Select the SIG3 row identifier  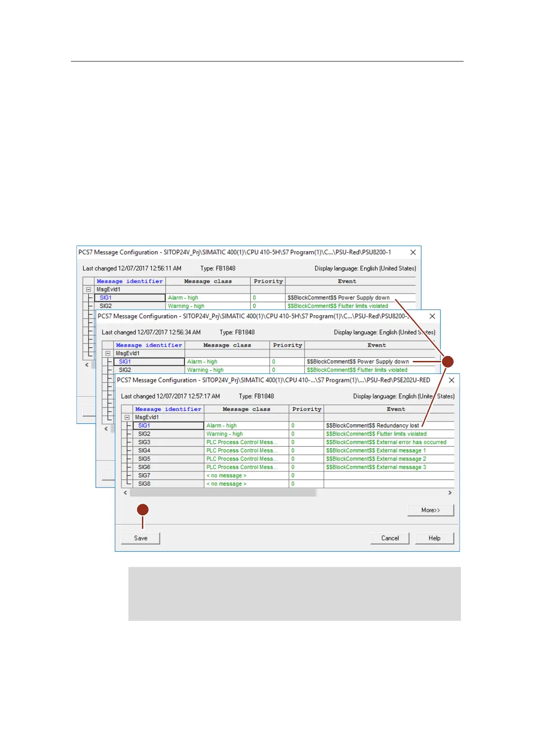168,442
